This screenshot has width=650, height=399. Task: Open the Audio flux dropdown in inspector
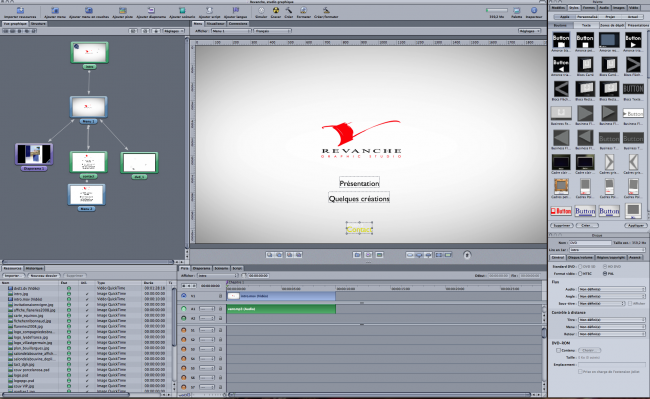click(x=612, y=289)
